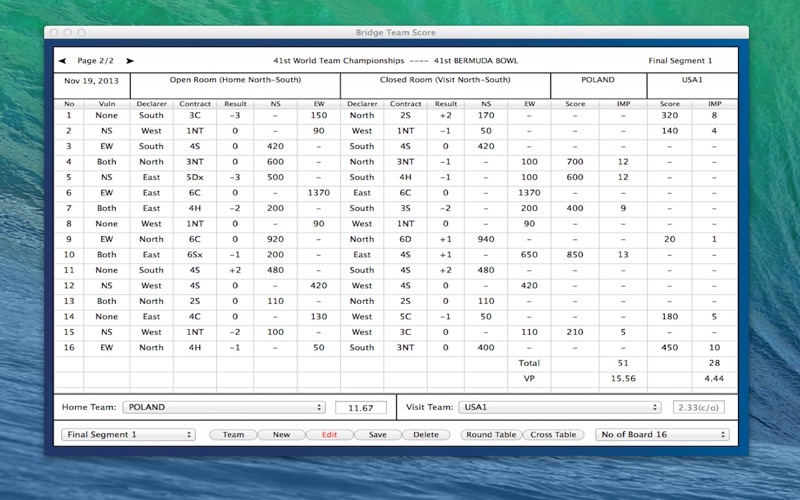
Task: Click the window close button
Action: point(54,32)
